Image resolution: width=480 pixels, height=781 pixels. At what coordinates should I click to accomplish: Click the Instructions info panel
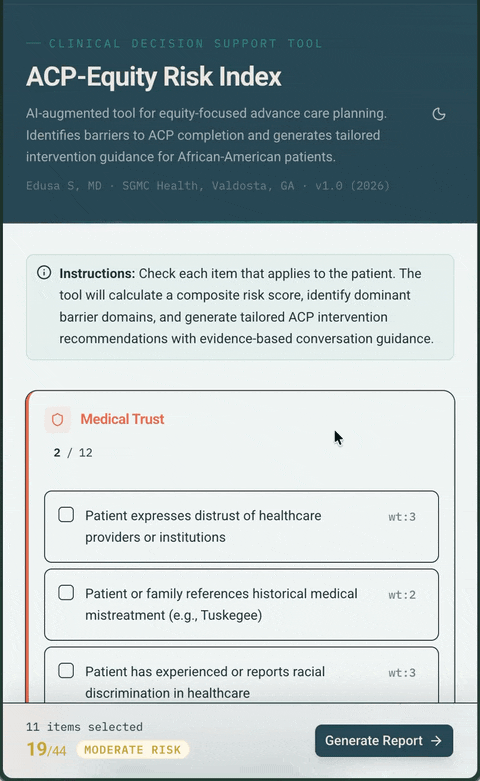point(240,307)
